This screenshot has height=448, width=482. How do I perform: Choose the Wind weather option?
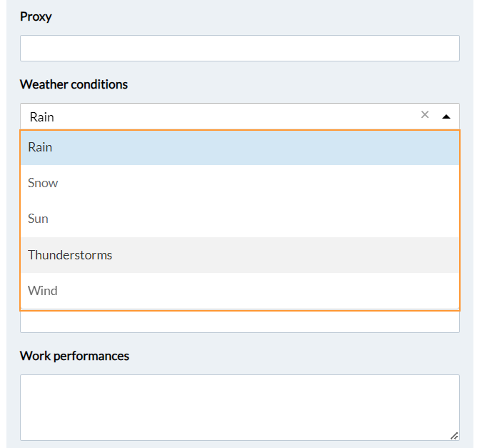coord(240,291)
